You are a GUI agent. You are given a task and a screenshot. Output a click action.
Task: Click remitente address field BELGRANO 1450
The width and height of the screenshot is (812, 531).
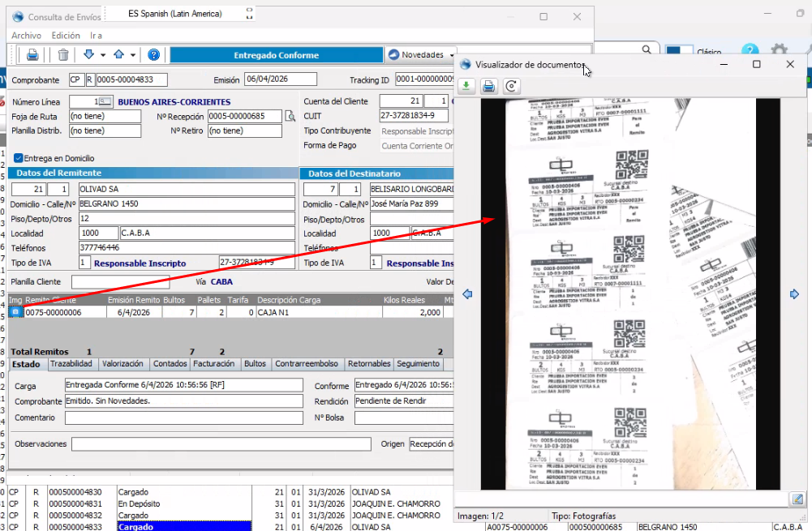click(x=187, y=204)
